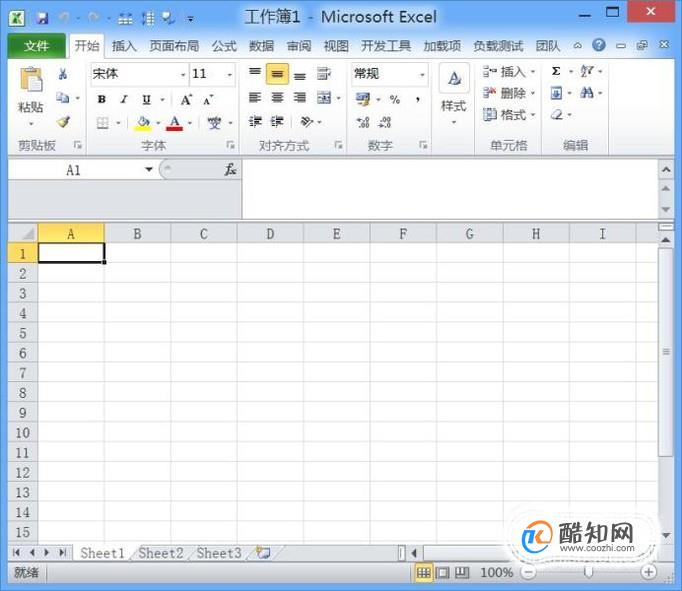Toggle wrap text in cell

324,74
